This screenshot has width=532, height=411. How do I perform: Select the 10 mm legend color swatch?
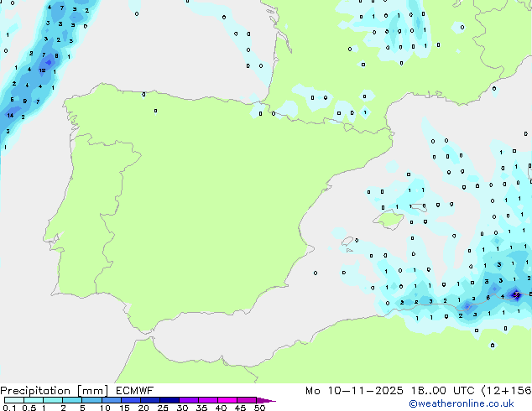point(111,400)
